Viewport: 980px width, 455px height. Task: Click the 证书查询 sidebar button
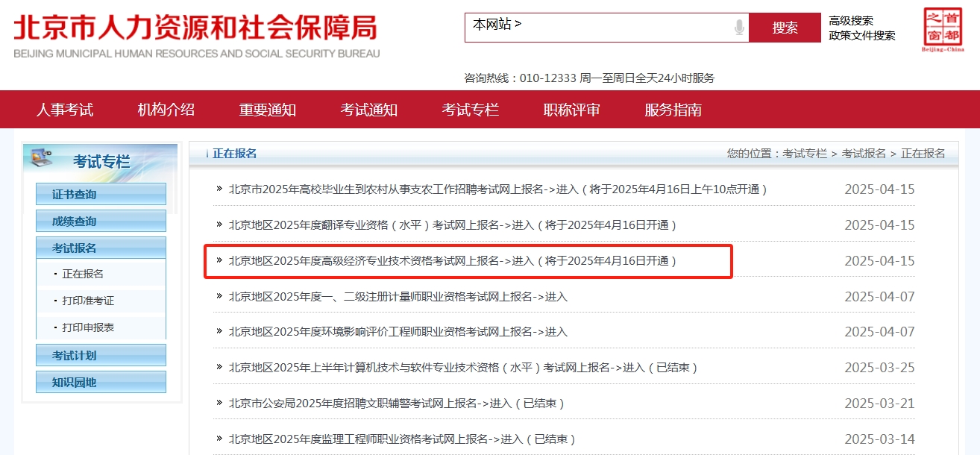click(x=101, y=194)
